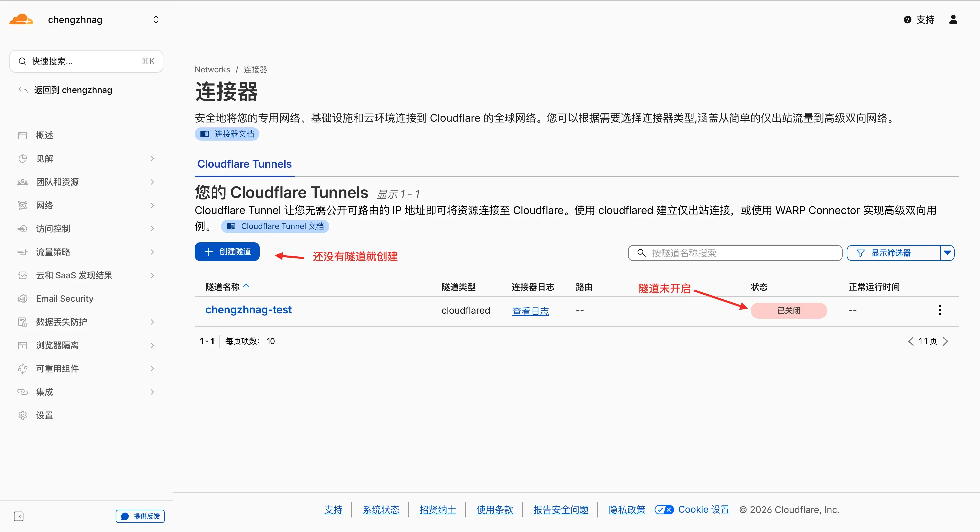980x532 pixels.
Task: Open the dropdown arrow beside 显示筛选器
Action: tap(947, 253)
